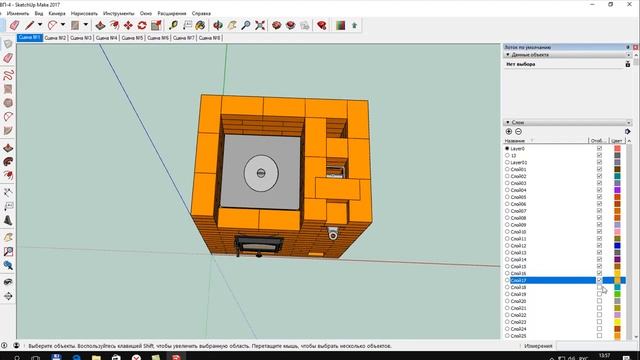Screen dimensions: 640x360
Task: Open Rectangle tool dropdown arrow
Action: (x=86, y=25)
